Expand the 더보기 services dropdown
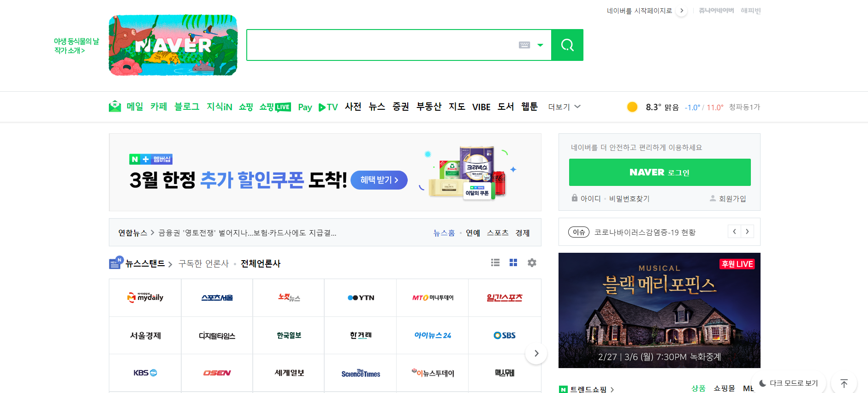This screenshot has height=393, width=868. click(x=564, y=107)
